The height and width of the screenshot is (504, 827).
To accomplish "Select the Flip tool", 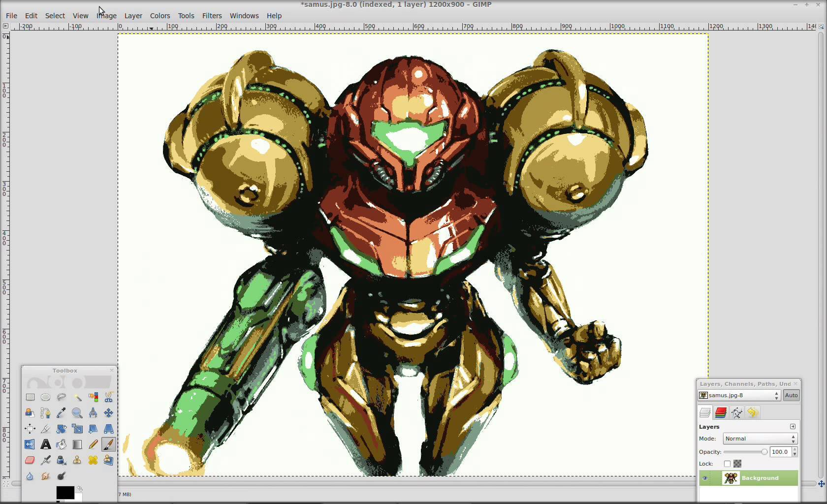I will [30, 444].
